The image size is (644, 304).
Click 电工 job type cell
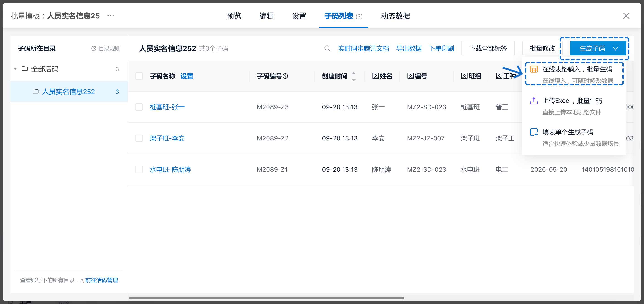[502, 169]
